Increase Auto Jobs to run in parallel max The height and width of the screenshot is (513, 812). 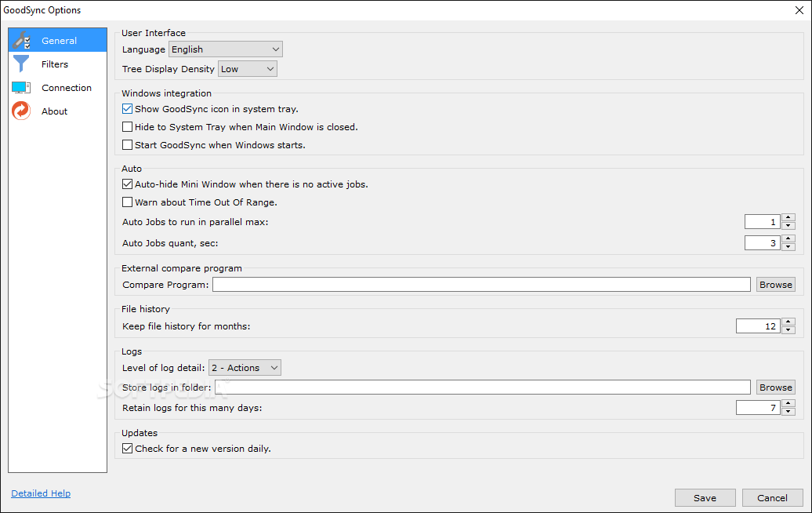pyautogui.click(x=788, y=217)
